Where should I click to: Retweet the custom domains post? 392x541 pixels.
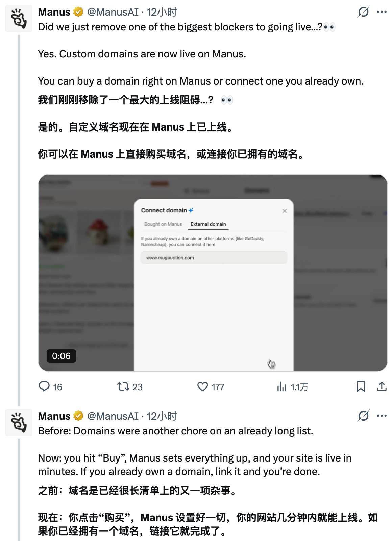(x=123, y=386)
